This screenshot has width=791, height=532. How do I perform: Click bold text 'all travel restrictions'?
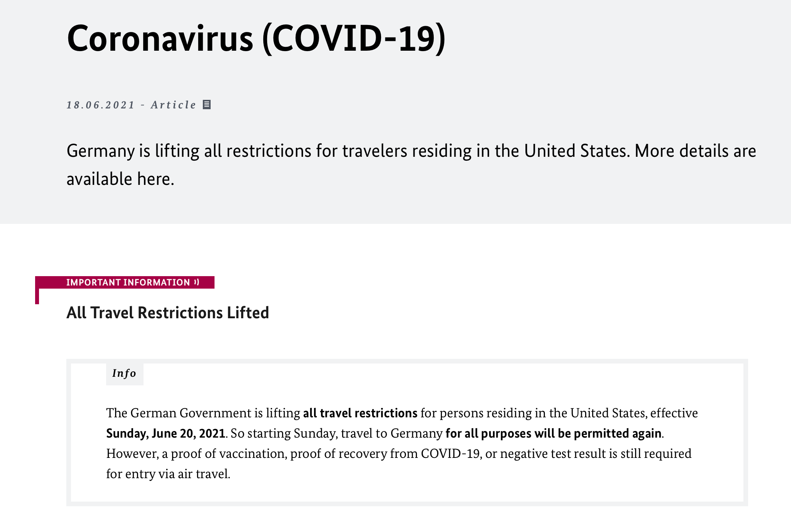pos(360,413)
